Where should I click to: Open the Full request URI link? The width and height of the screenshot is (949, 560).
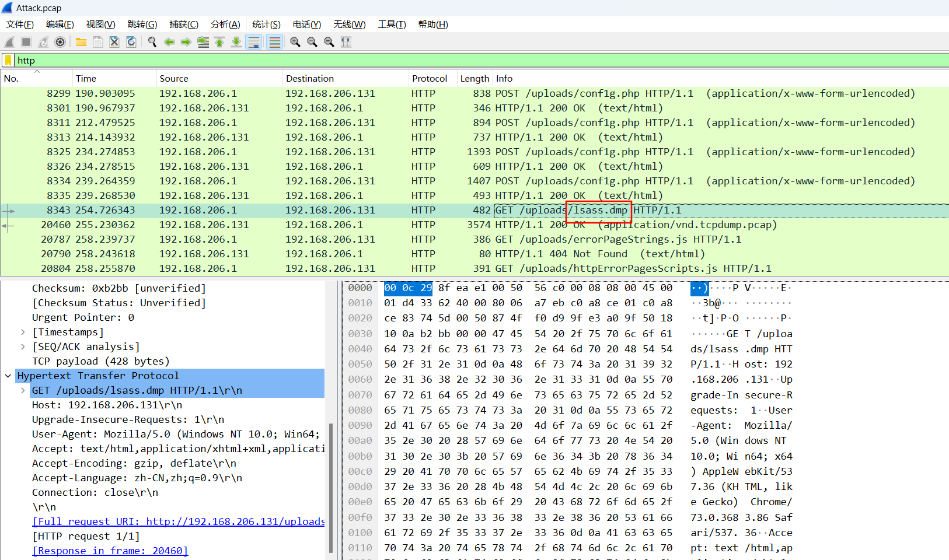pyautogui.click(x=179, y=521)
